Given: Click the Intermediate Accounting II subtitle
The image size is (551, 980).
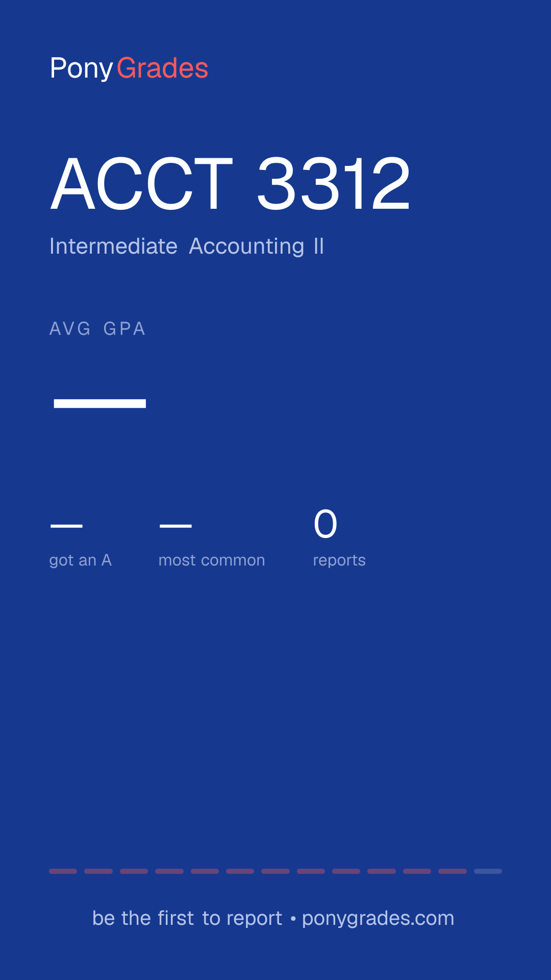Looking at the screenshot, I should point(187,246).
